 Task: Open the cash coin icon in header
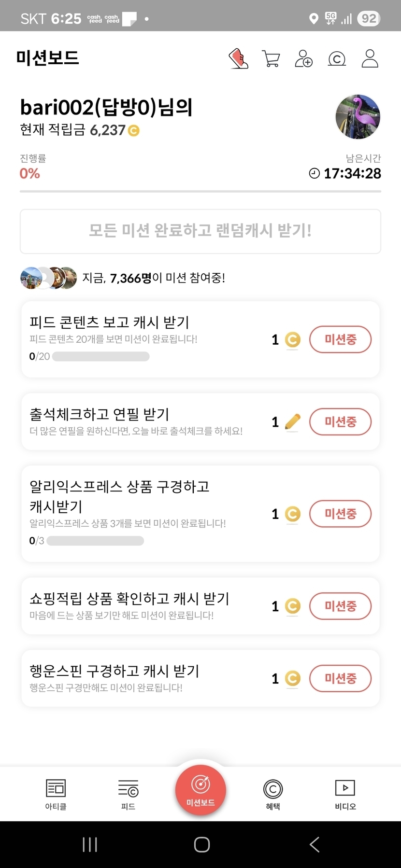pos(337,59)
